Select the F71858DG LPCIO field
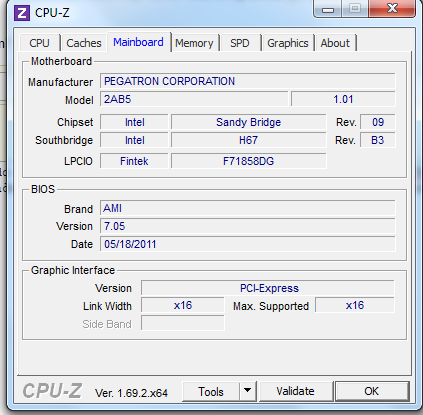 pos(249,161)
